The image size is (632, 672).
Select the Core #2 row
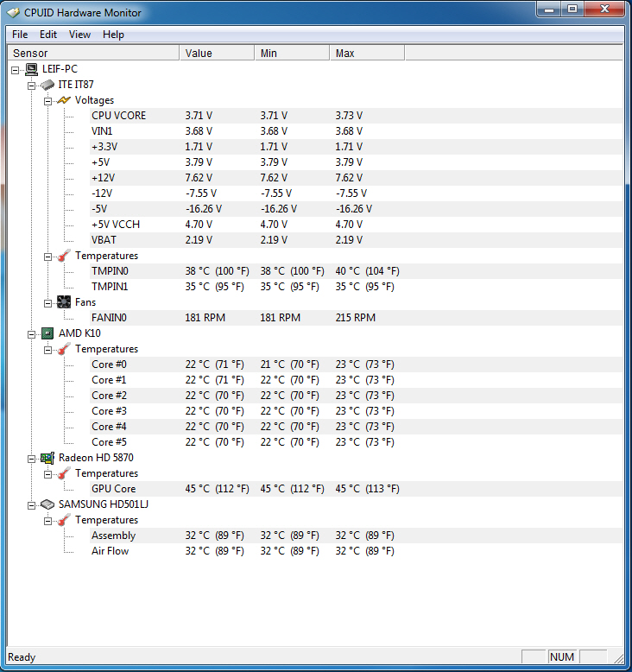click(356, 396)
